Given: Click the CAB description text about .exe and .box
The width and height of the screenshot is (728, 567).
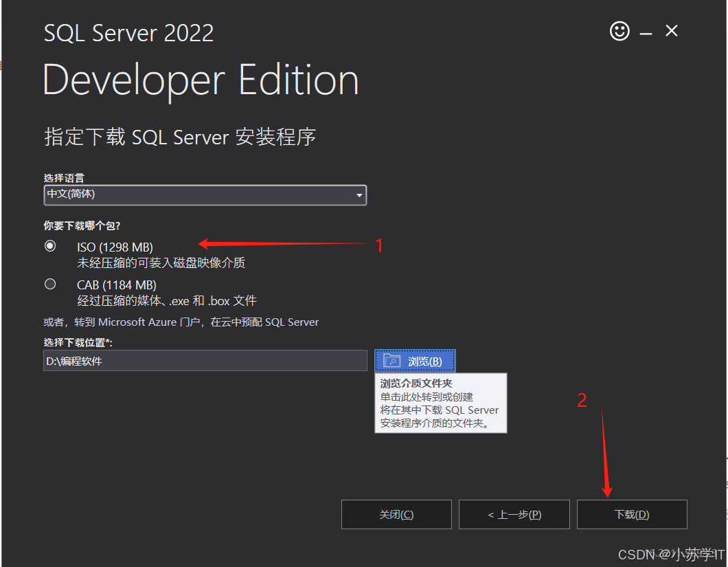Looking at the screenshot, I should [x=167, y=301].
